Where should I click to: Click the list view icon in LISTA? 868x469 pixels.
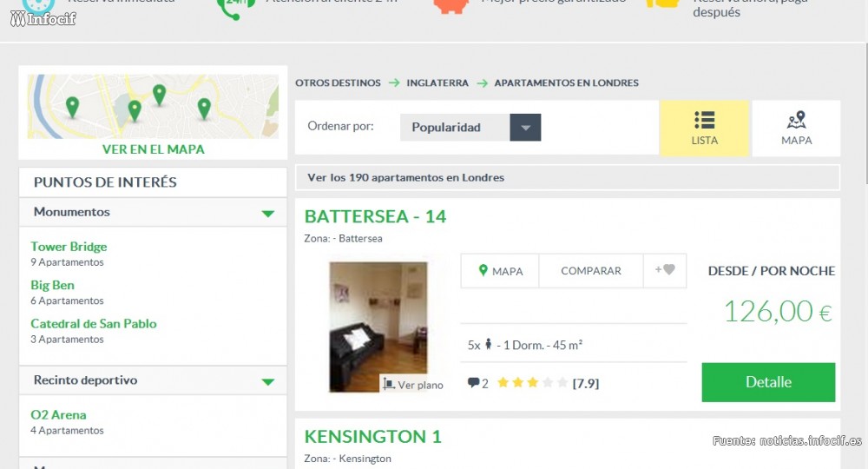[x=704, y=120]
